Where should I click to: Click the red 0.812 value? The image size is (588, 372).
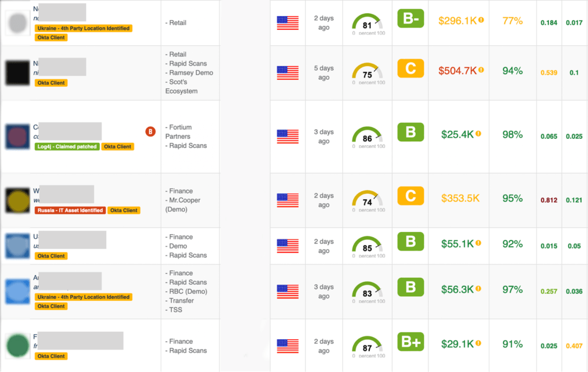coord(549,200)
